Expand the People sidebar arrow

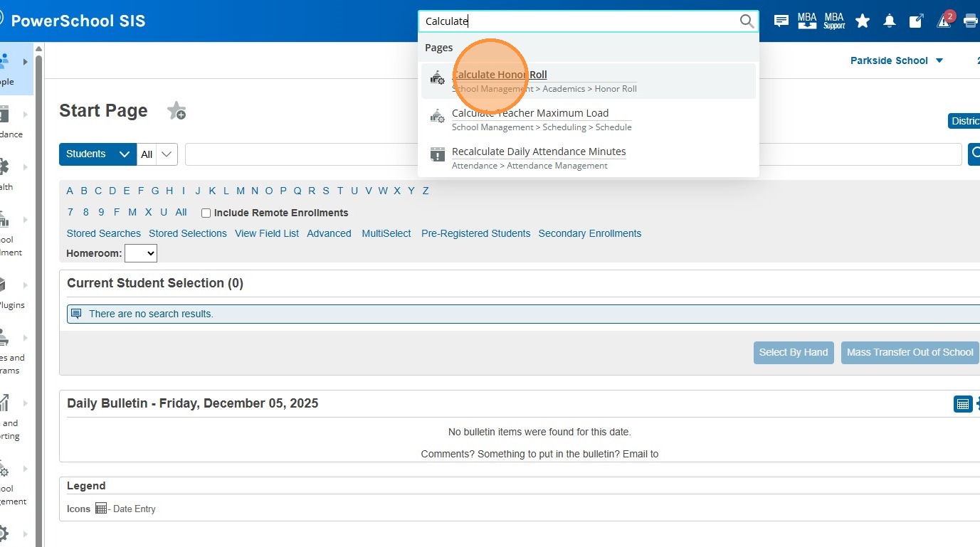(26, 62)
